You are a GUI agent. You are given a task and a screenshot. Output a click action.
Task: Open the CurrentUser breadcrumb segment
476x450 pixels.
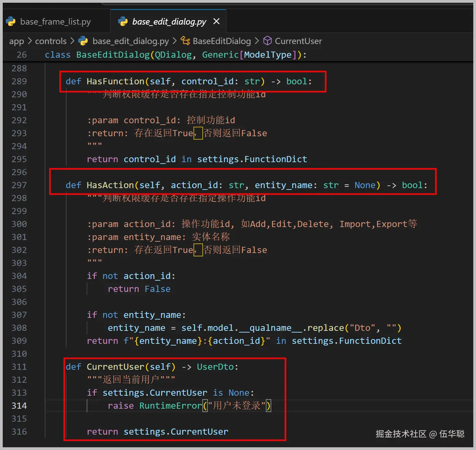[x=298, y=41]
